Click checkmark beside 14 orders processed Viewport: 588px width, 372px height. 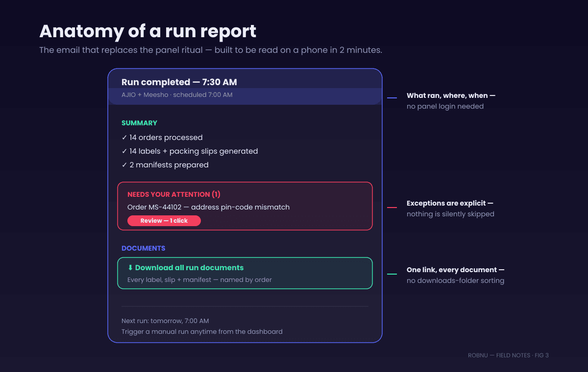[124, 138]
